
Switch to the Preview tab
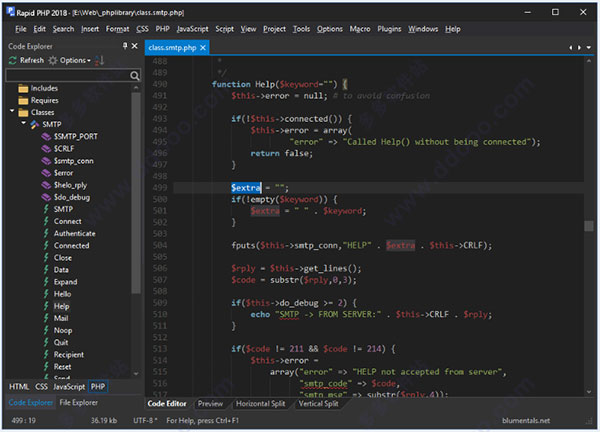[210, 404]
